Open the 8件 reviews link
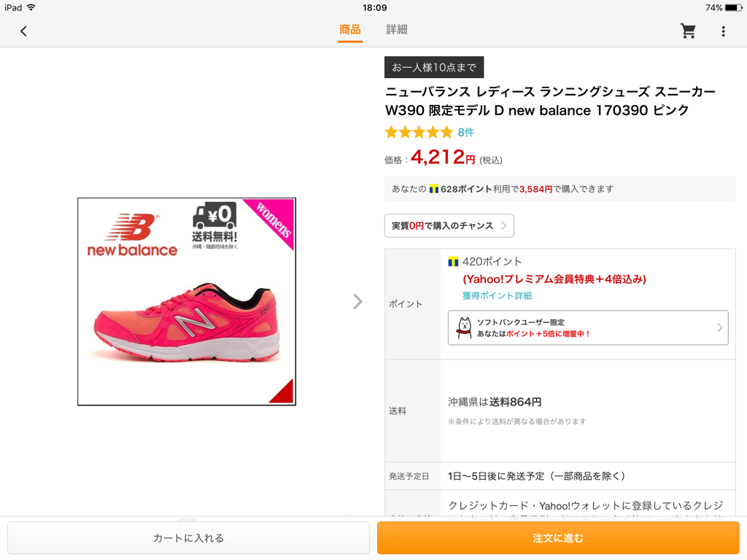 466,132
